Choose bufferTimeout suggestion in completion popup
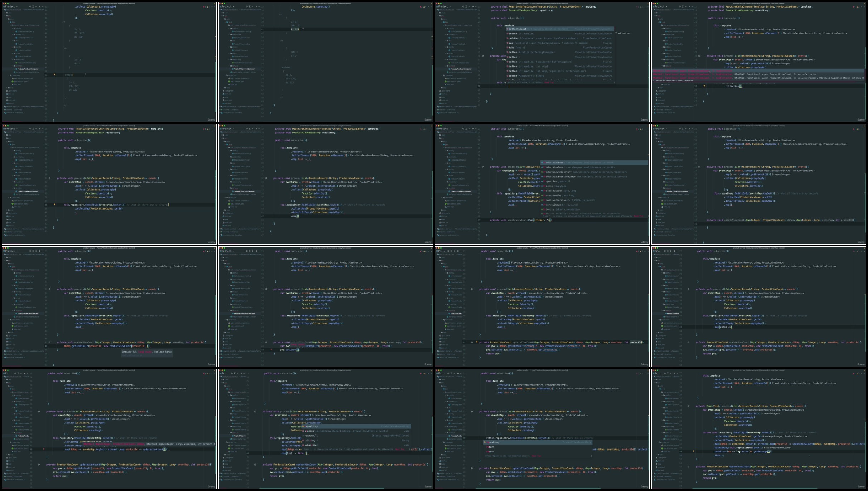 tap(559, 29)
